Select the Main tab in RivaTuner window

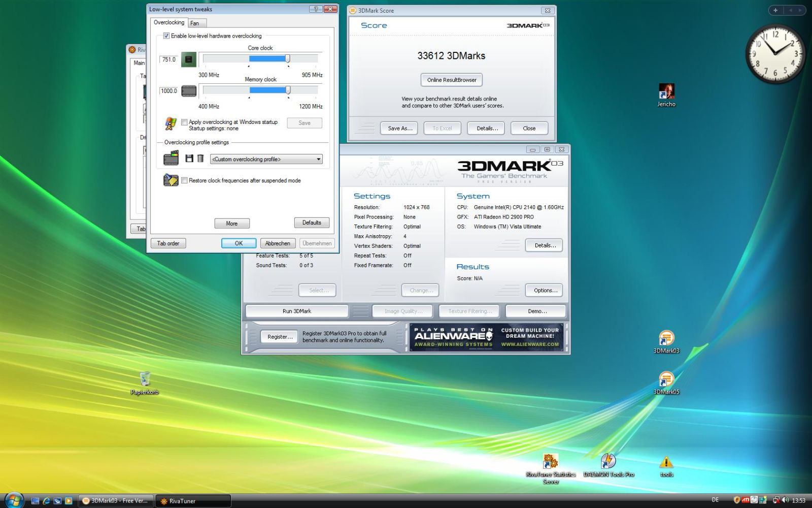(x=139, y=63)
